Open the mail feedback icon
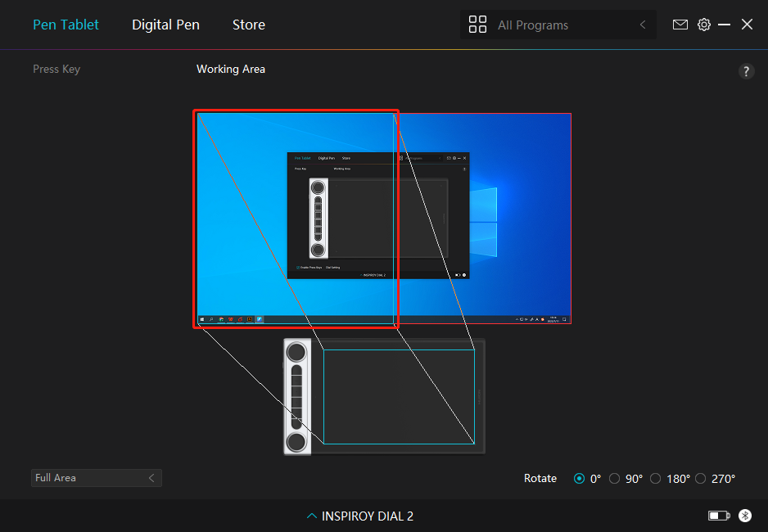The height and width of the screenshot is (532, 768). click(x=680, y=25)
